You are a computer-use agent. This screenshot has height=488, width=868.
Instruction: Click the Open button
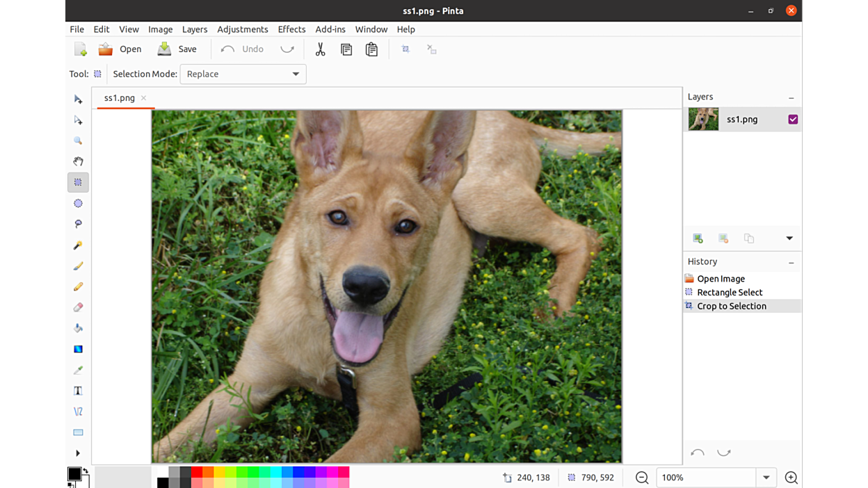pos(120,49)
